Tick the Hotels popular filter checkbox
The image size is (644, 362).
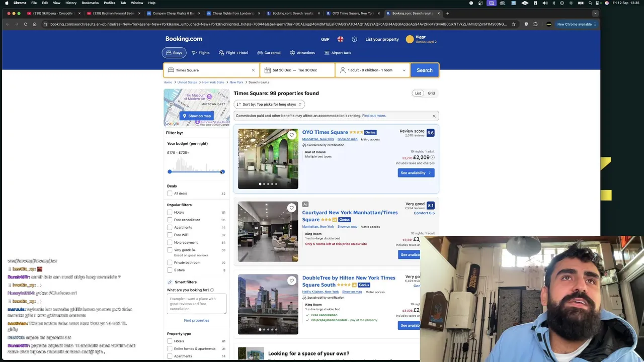click(170, 213)
